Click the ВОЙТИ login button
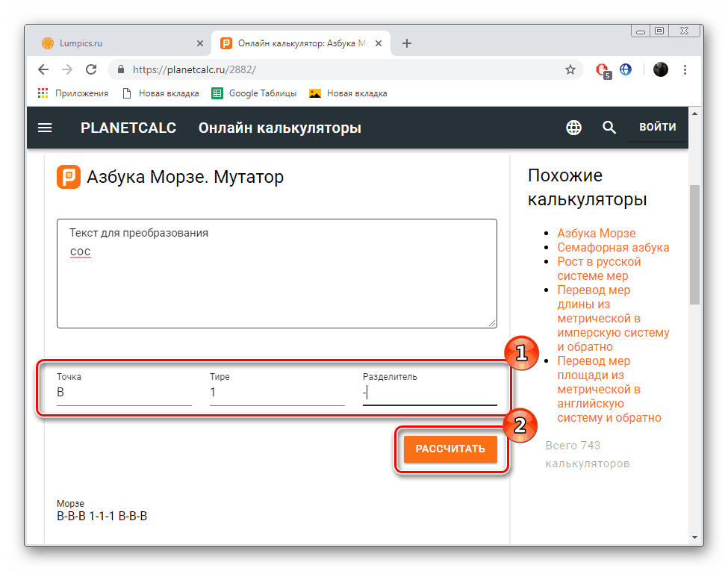This screenshot has height=571, width=728. coord(657,127)
